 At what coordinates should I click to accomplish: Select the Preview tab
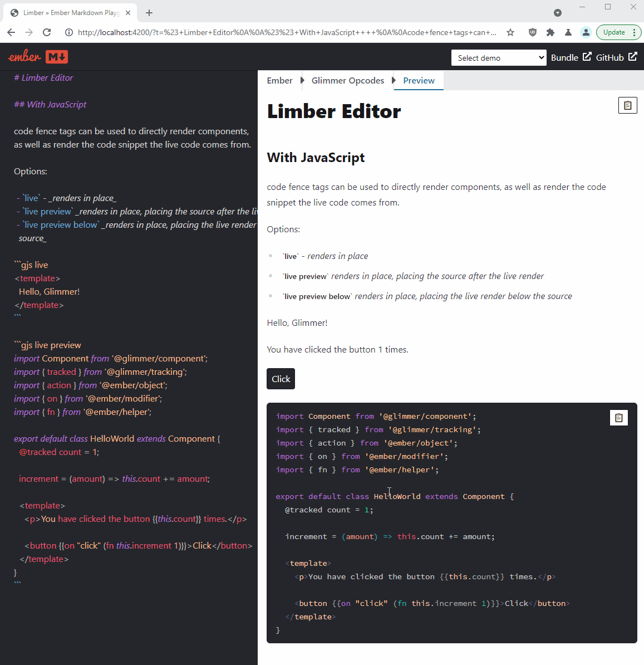418,80
